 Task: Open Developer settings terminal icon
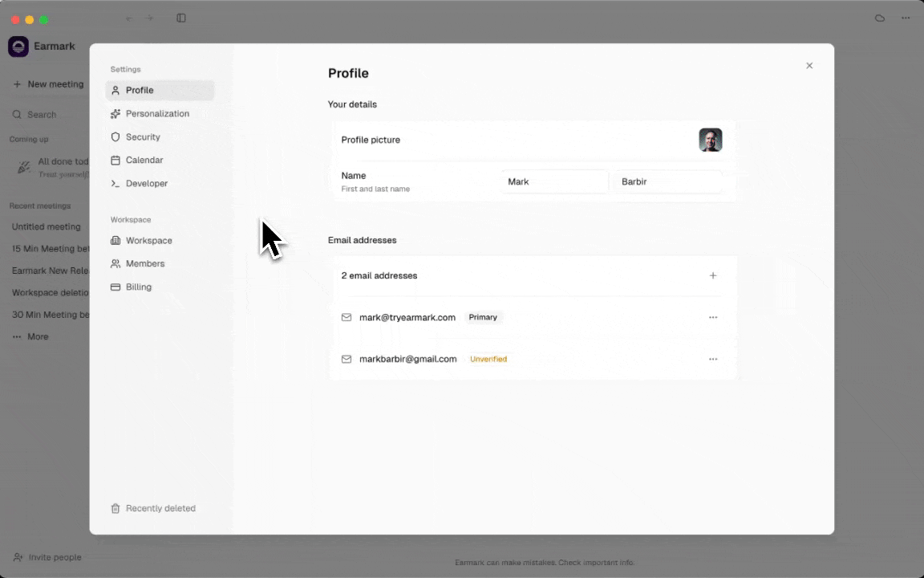tap(115, 183)
